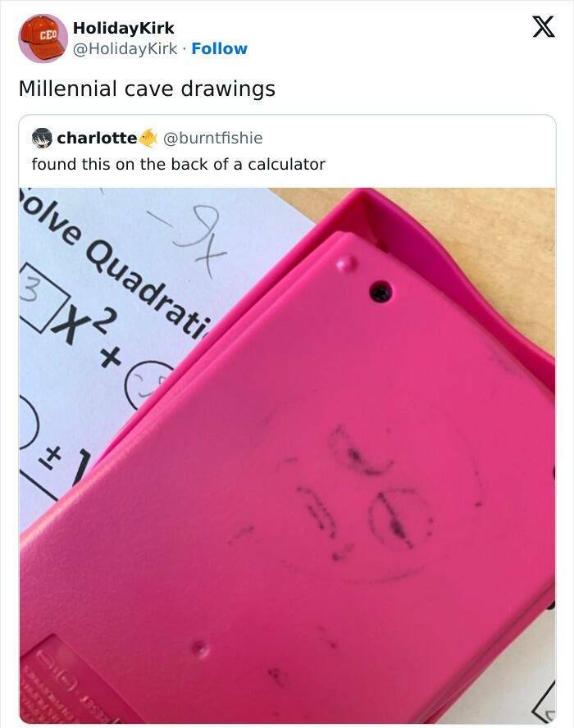Image resolution: width=574 pixels, height=728 pixels.
Task: Open the HolidayKirk display name link
Action: [123, 28]
